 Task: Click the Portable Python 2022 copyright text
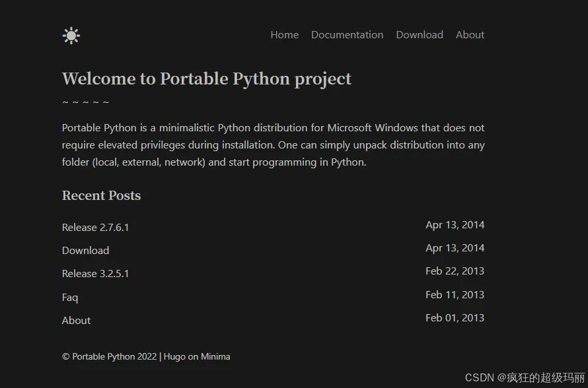[109, 357]
